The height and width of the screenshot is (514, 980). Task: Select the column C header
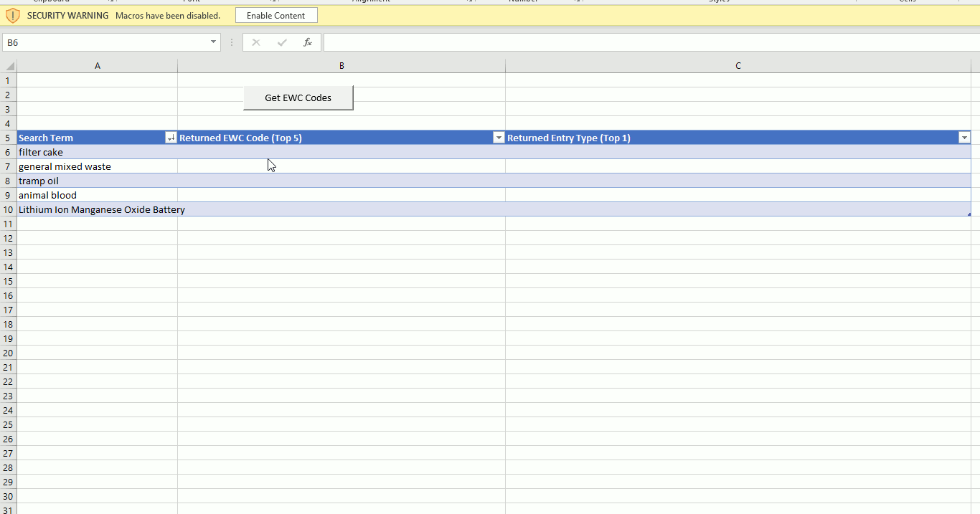click(x=738, y=66)
